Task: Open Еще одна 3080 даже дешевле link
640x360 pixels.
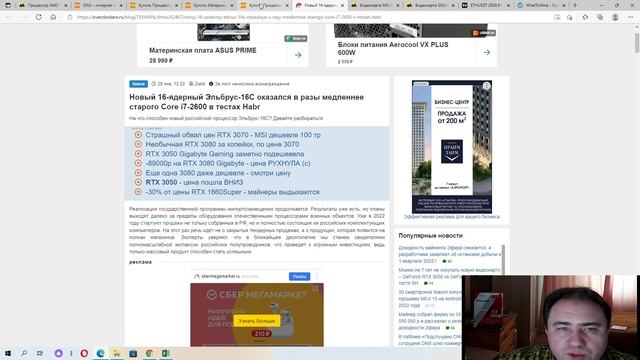Action: point(218,173)
